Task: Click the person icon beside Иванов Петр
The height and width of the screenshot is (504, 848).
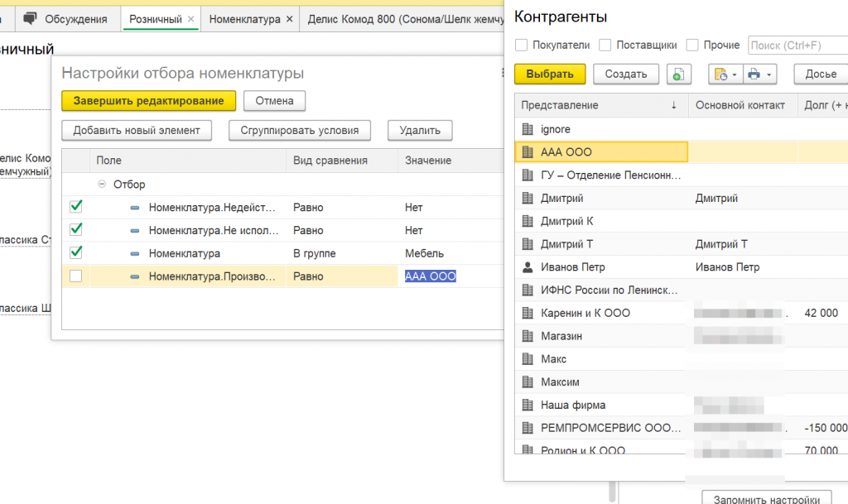Action: [528, 267]
